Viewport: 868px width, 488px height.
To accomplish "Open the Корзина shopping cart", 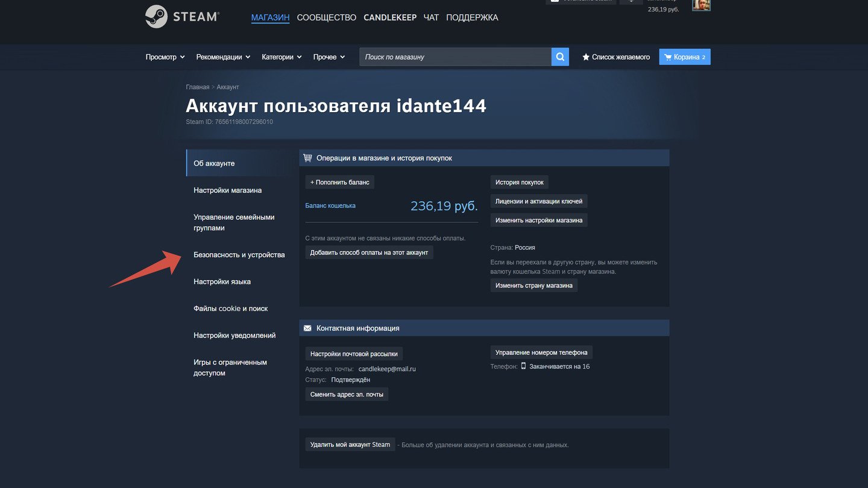I will (684, 57).
